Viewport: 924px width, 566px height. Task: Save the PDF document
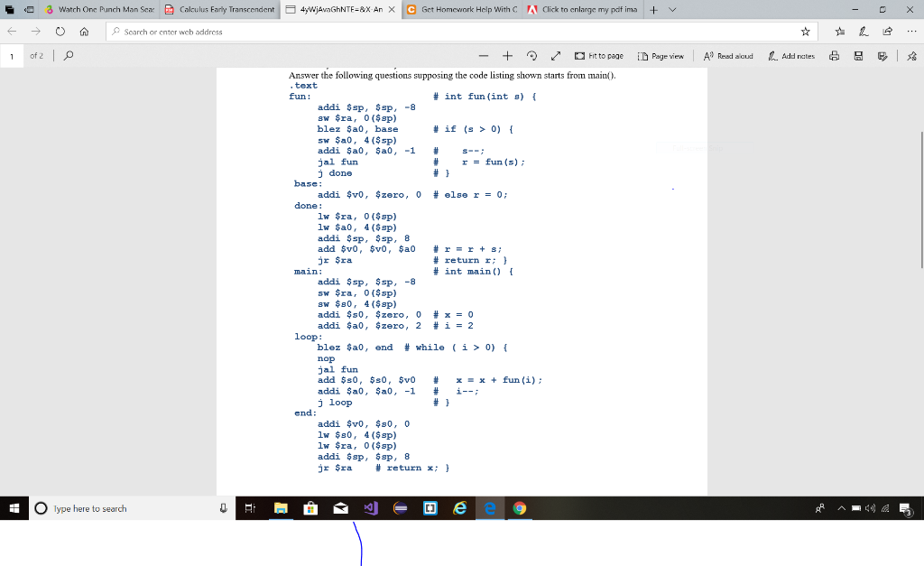pyautogui.click(x=859, y=56)
